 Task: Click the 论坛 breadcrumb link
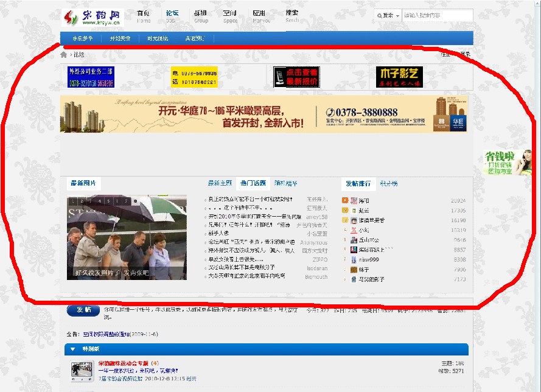pyautogui.click(x=79, y=55)
